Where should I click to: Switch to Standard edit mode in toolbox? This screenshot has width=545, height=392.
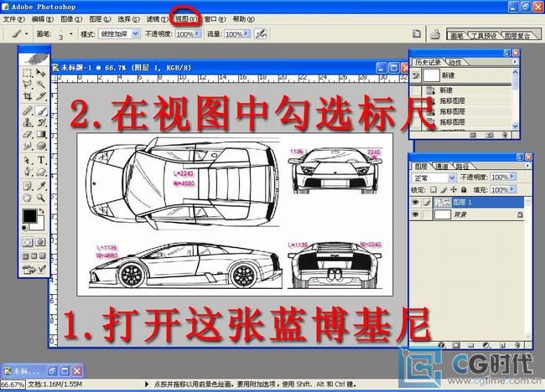[x=28, y=242]
